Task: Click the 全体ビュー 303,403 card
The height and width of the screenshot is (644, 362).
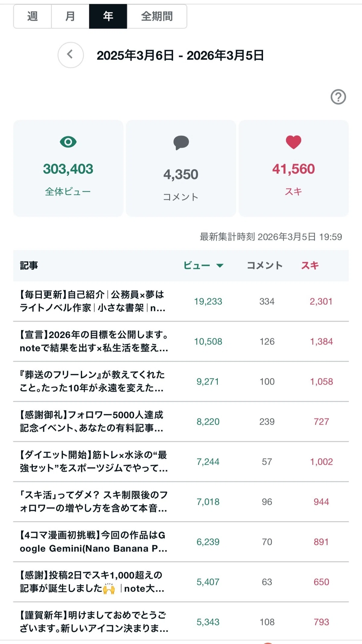Action: pos(68,168)
